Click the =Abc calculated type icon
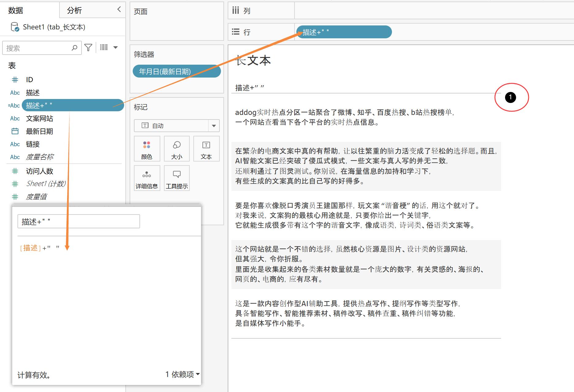The width and height of the screenshot is (574, 392). (14, 105)
